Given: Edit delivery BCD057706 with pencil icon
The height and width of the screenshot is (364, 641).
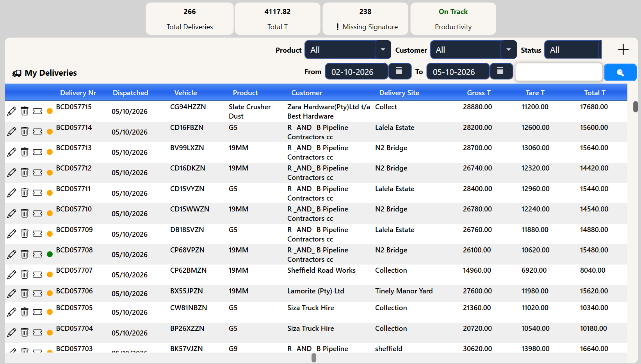Looking at the screenshot, I should 12,293.
